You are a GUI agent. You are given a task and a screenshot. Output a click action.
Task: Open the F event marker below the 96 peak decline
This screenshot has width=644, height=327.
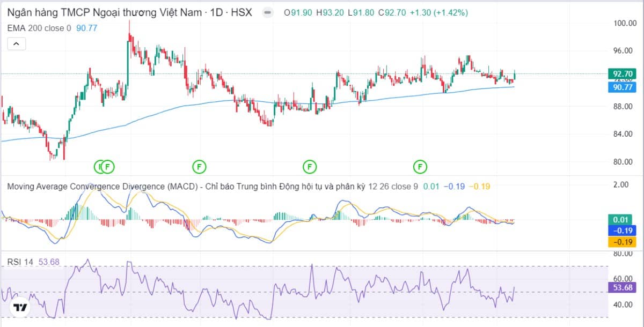click(200, 167)
